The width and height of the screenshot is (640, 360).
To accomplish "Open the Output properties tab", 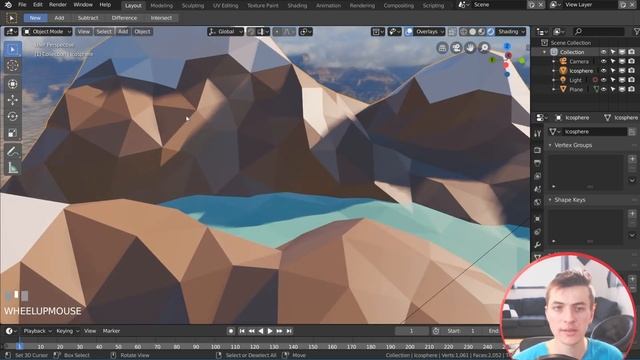I will click(x=538, y=163).
